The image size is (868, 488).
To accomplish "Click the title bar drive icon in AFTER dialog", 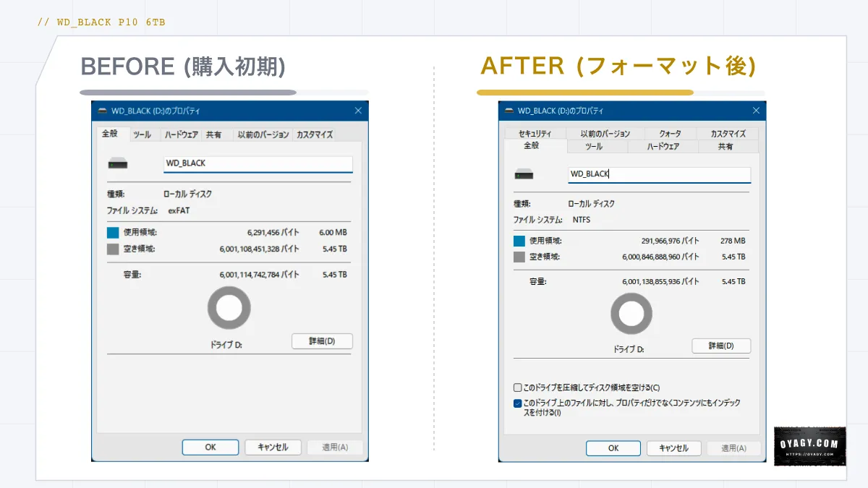I will [x=509, y=111].
